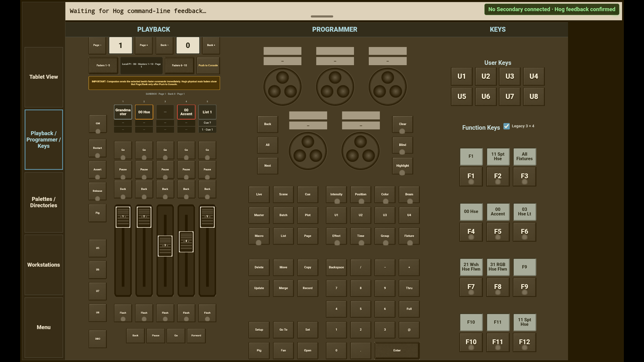Select the Position parameter key
This screenshot has height=362, width=644.
361,195
